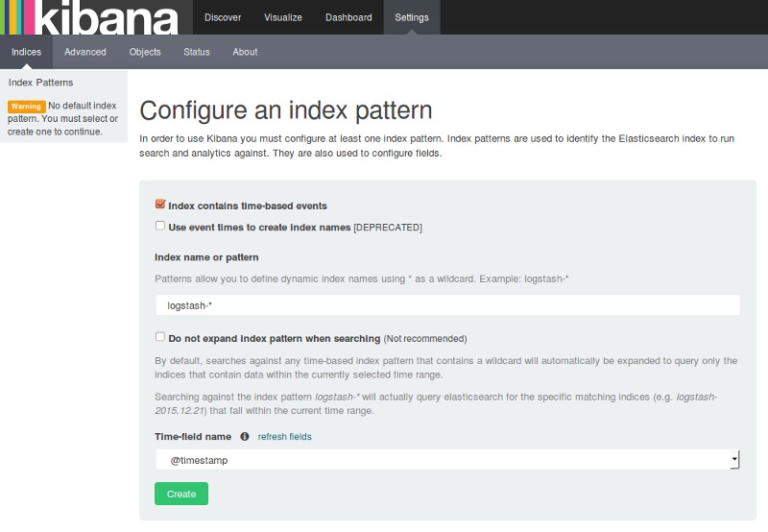Open the Time-field name dropdown
Image resolution: width=768 pixels, height=532 pixels.
[x=447, y=460]
